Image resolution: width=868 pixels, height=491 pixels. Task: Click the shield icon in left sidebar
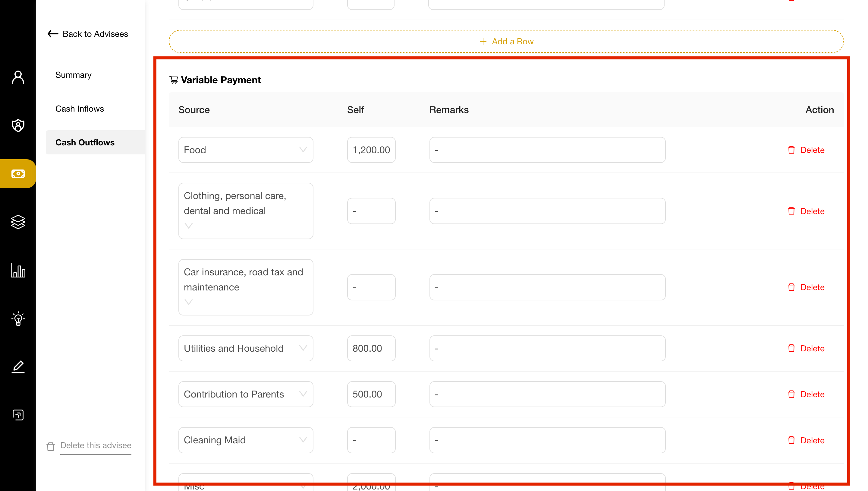[18, 125]
